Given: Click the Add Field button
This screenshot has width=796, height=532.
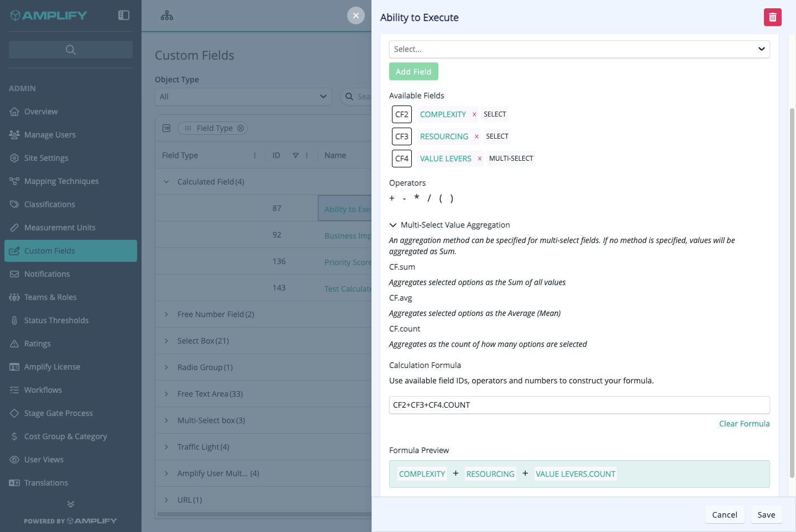Looking at the screenshot, I should tap(413, 72).
